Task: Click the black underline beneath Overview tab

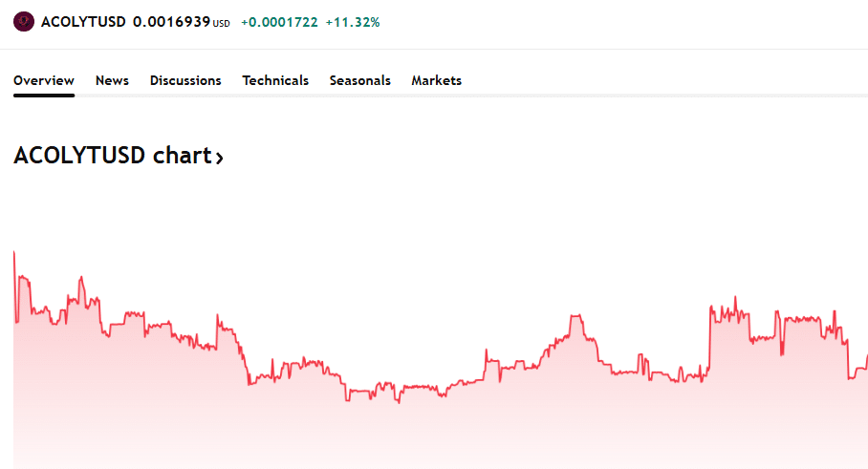Action: coord(44,95)
